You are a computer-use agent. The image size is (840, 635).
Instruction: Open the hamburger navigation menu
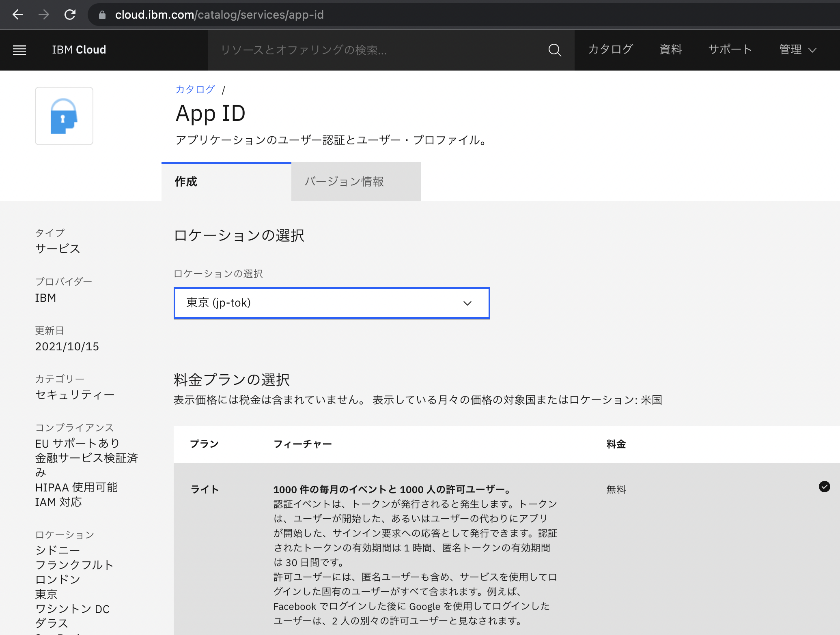point(19,50)
